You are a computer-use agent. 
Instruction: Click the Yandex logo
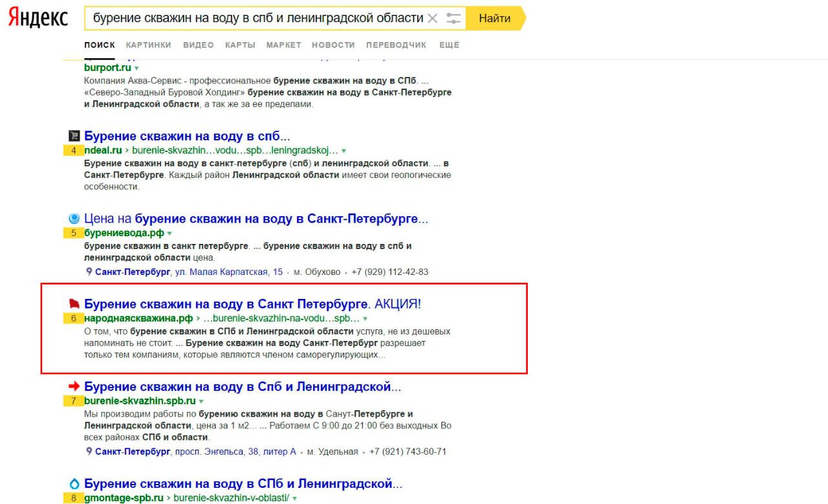point(39,18)
